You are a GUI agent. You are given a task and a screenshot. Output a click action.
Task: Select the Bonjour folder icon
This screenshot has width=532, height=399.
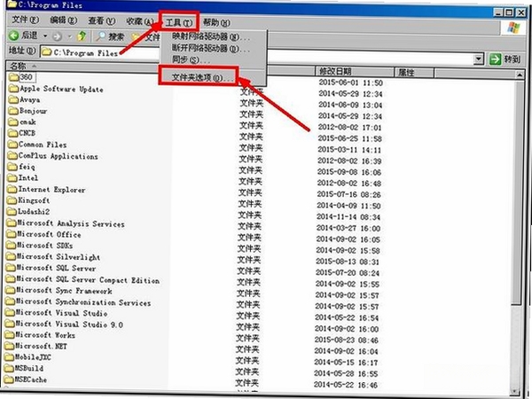13,111
